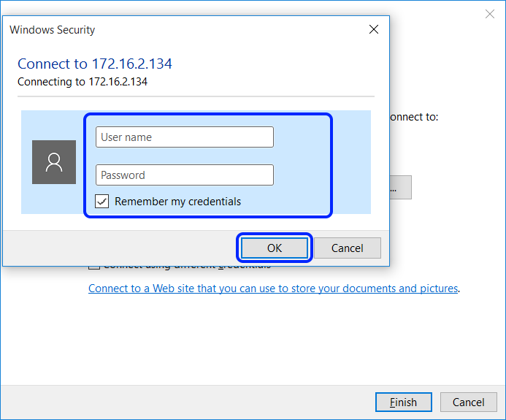Confirm credentials with the OK button

pyautogui.click(x=275, y=248)
